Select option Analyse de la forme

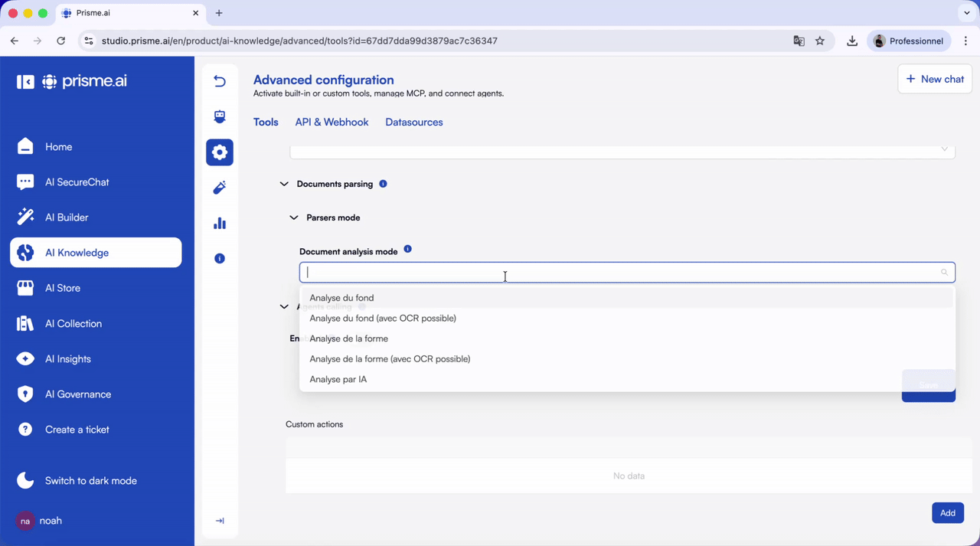click(627, 338)
